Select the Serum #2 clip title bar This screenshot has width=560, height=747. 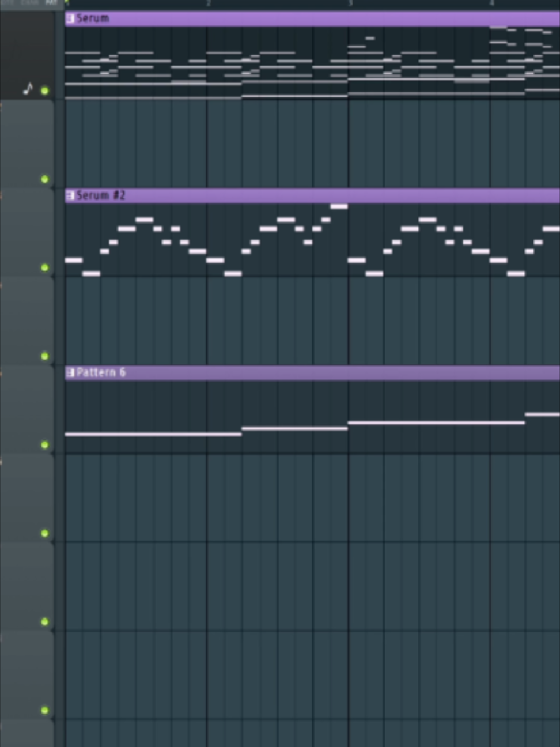pyautogui.click(x=312, y=196)
